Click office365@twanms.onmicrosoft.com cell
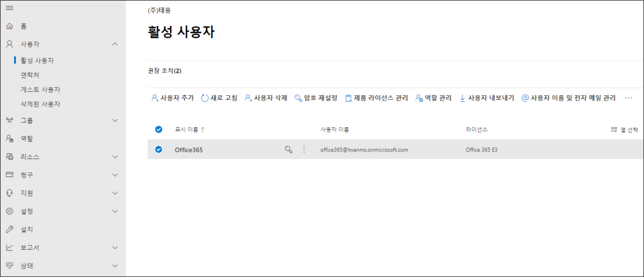 click(364, 150)
